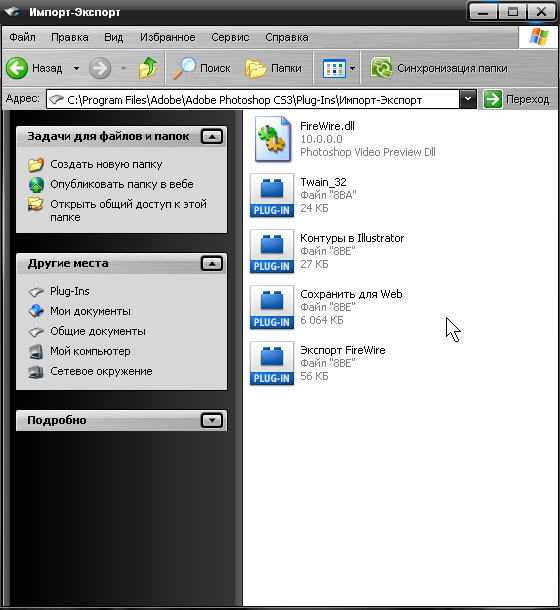Click inside the address path field

coord(253,100)
